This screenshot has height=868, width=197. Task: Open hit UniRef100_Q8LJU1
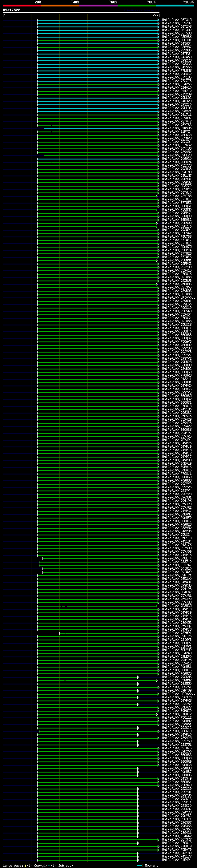coord(177,40)
